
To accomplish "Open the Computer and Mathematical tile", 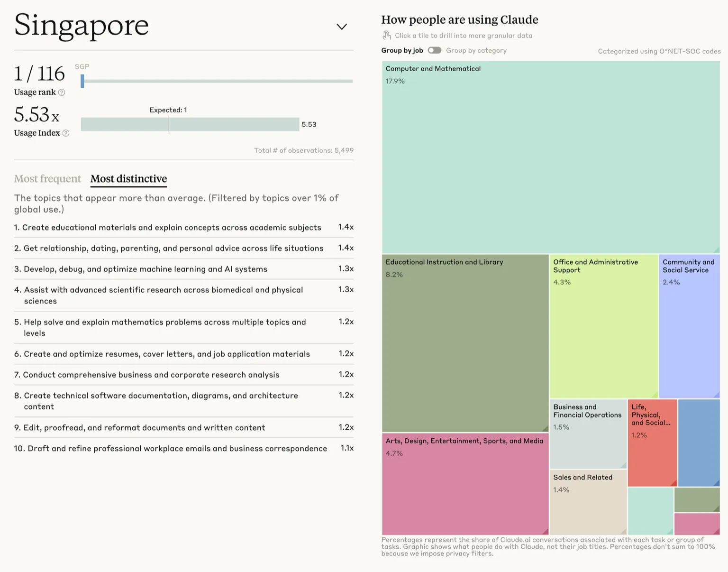I will (x=551, y=157).
